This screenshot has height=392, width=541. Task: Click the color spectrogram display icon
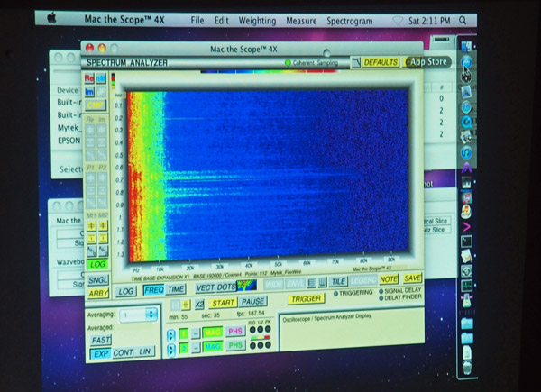click(x=247, y=286)
